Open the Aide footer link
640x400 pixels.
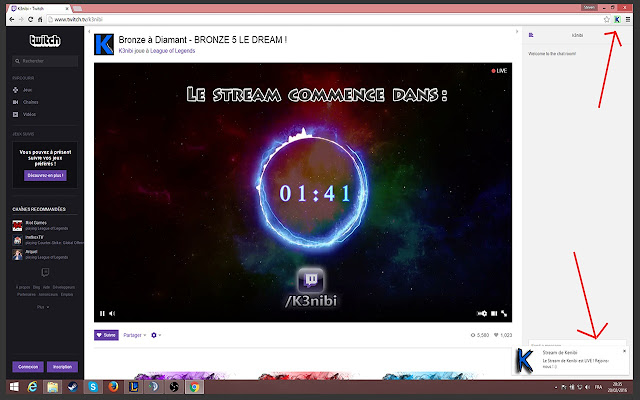point(47,287)
